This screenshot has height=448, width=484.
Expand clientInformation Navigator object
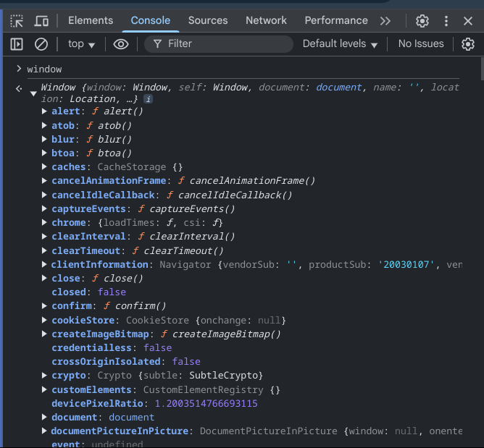click(44, 264)
